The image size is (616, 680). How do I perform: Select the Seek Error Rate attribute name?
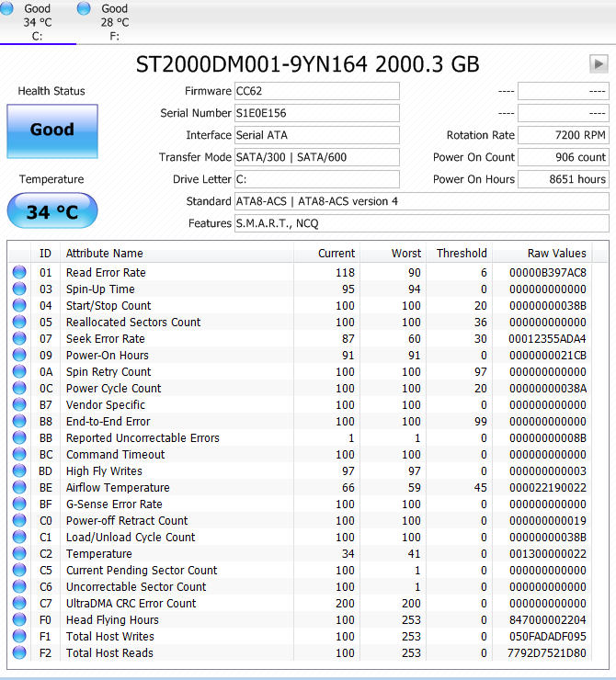pos(106,338)
